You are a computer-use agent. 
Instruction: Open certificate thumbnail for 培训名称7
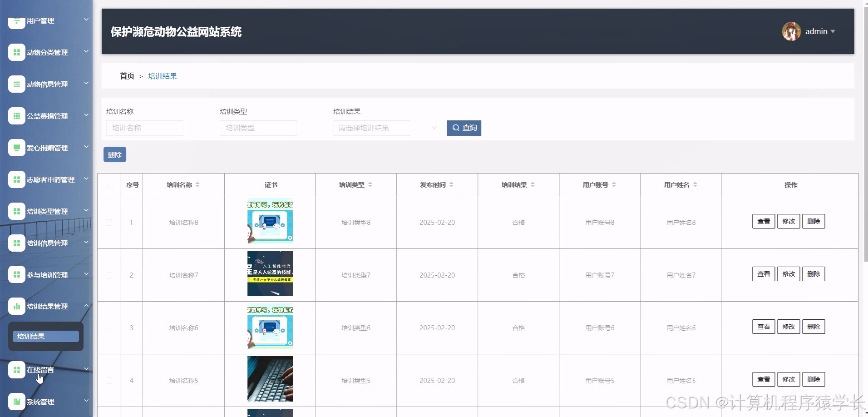[270, 273]
